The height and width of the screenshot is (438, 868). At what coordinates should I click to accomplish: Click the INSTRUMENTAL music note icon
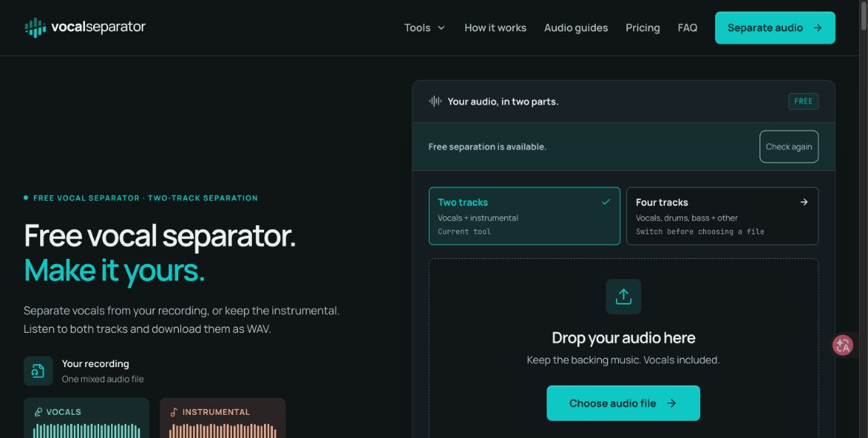click(174, 412)
